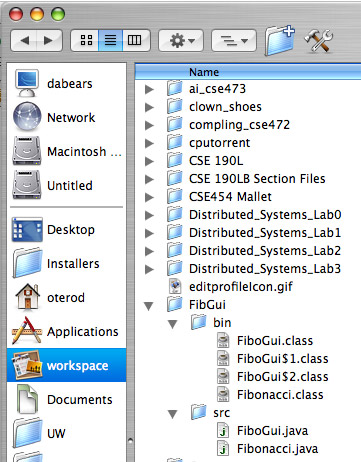
Task: Expand the clown_shoes folder
Action: (x=149, y=107)
